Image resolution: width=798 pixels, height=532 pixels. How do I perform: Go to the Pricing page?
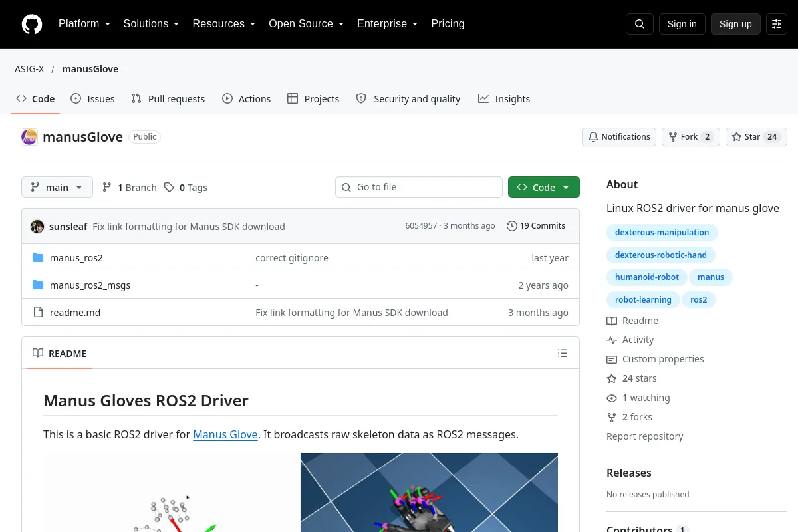pos(448,24)
